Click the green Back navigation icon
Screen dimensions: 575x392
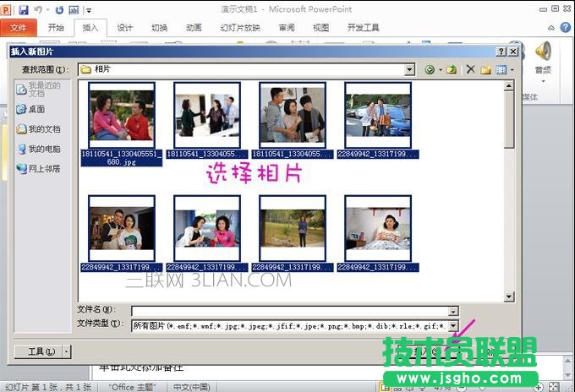[x=430, y=69]
